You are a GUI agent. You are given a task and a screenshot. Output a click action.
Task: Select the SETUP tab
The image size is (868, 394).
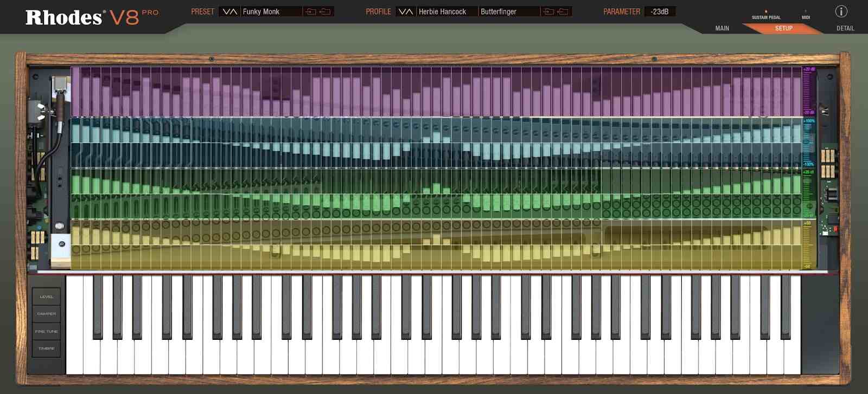pyautogui.click(x=783, y=28)
